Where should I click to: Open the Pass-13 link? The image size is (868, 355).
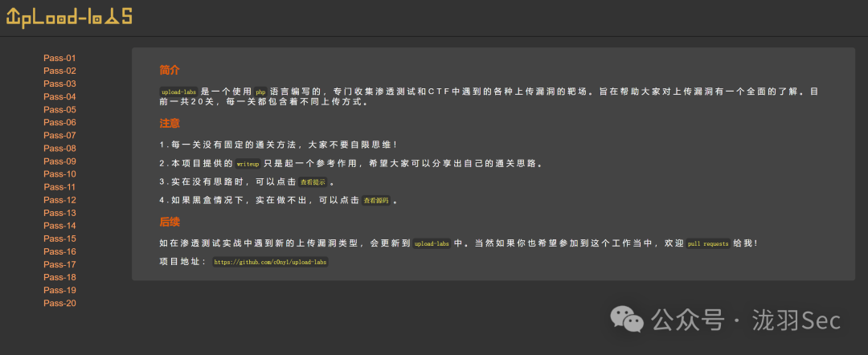point(59,213)
